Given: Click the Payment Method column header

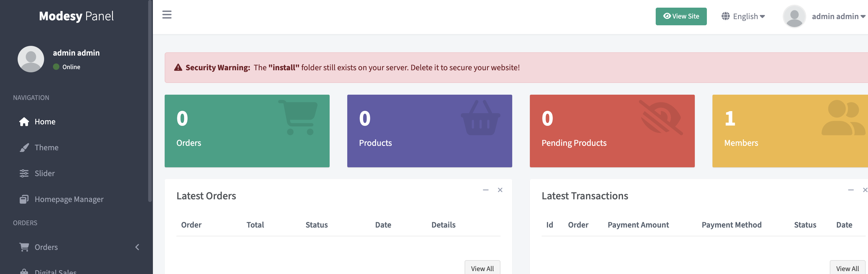Looking at the screenshot, I should click(732, 225).
